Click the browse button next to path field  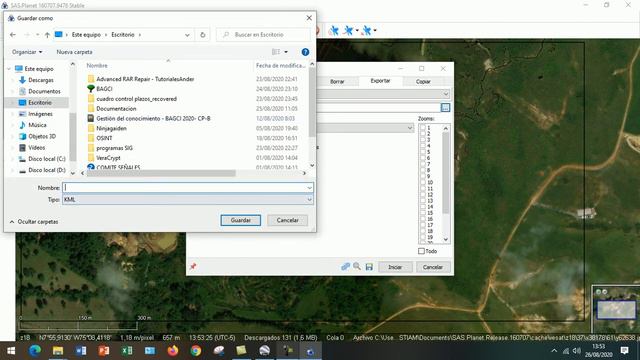(445, 107)
